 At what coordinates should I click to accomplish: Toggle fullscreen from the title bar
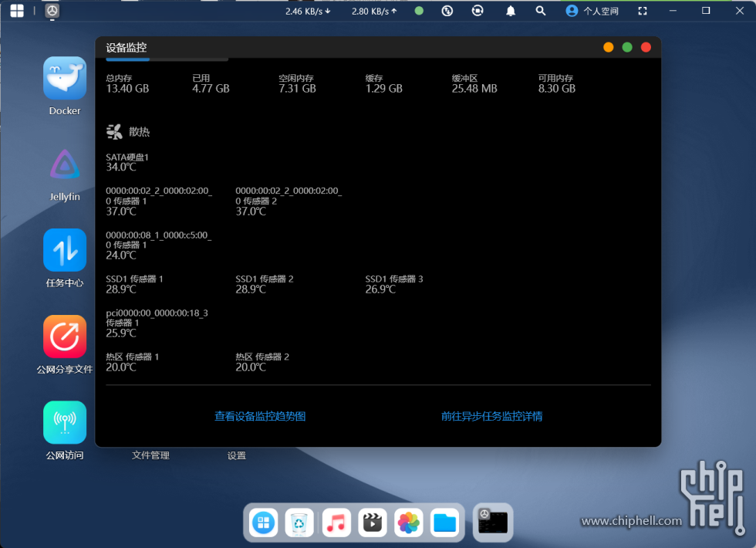[x=643, y=11]
